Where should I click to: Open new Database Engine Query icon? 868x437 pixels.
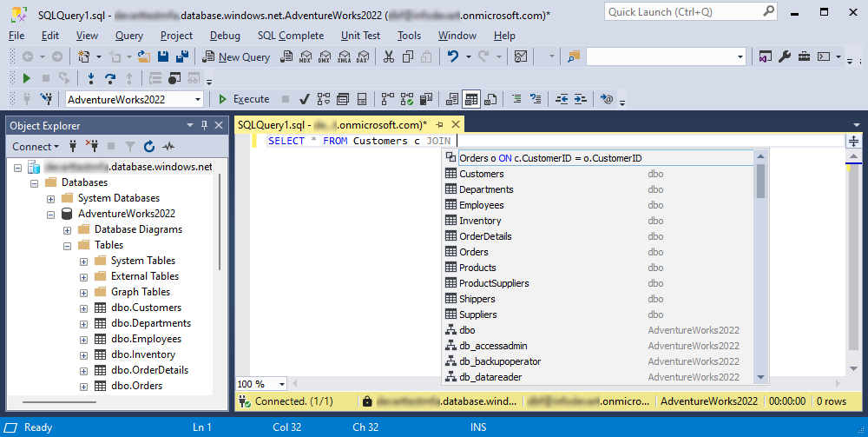point(286,56)
